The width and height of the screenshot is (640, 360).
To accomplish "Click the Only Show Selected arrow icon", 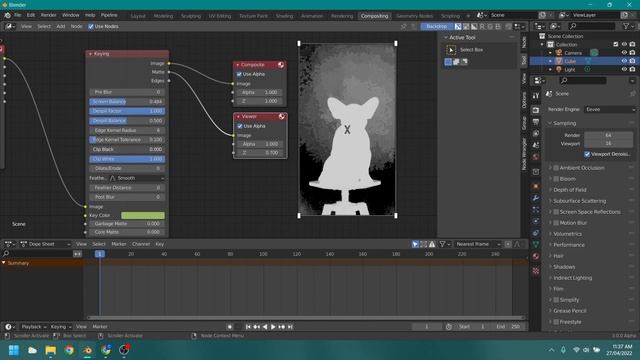I will point(415,244).
